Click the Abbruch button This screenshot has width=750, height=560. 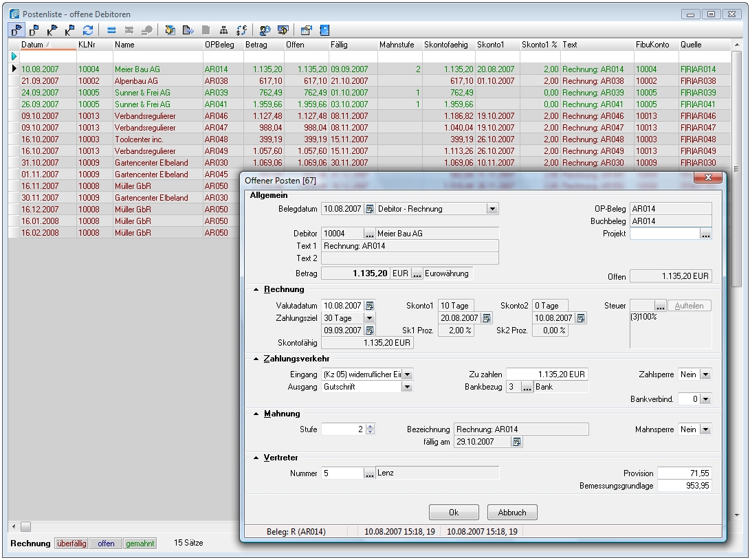[511, 513]
